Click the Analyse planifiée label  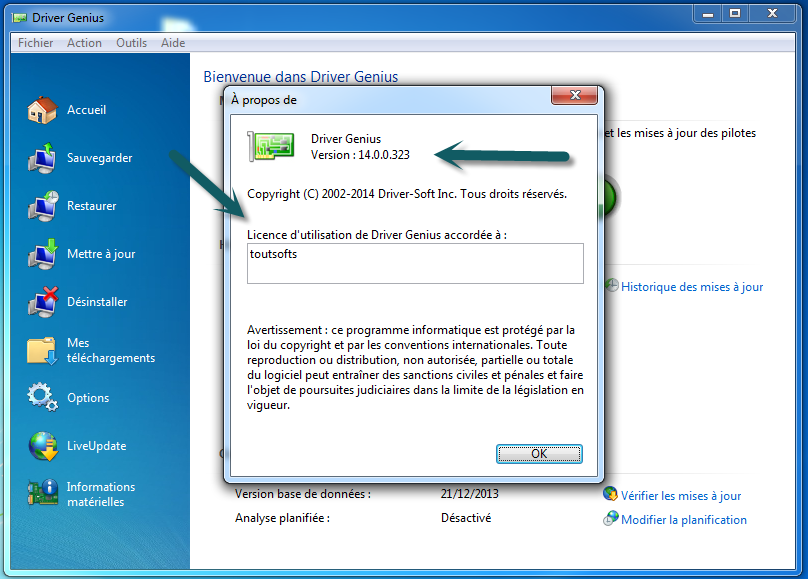[x=282, y=518]
